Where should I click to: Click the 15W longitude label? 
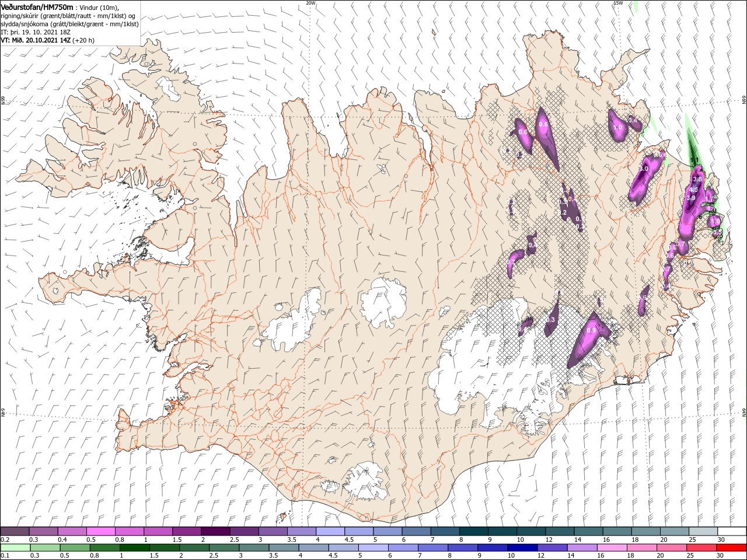pos(618,3)
